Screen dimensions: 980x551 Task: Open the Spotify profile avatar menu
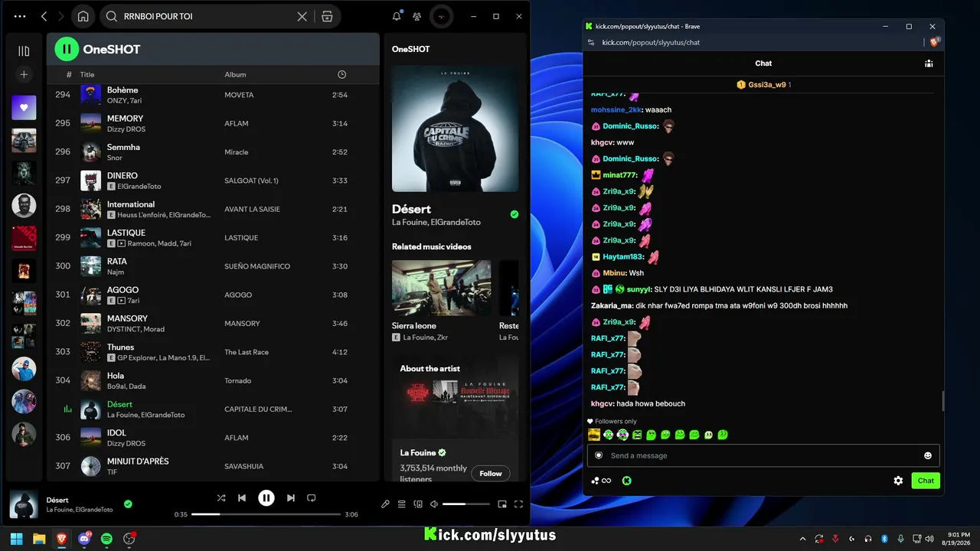point(440,16)
